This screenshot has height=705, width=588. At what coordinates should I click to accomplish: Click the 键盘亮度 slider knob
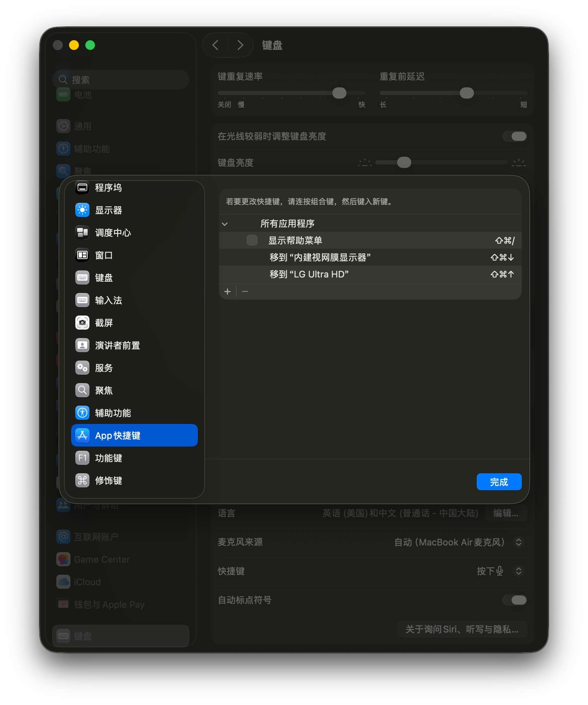(x=404, y=163)
